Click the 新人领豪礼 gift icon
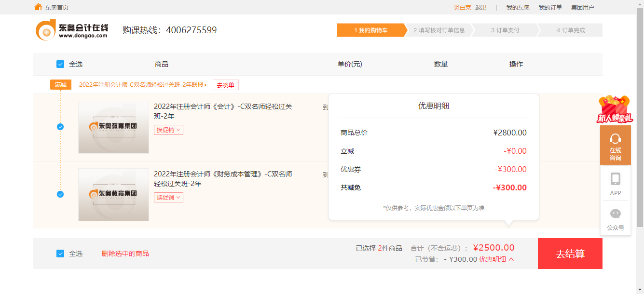644x294 pixels. click(615, 109)
